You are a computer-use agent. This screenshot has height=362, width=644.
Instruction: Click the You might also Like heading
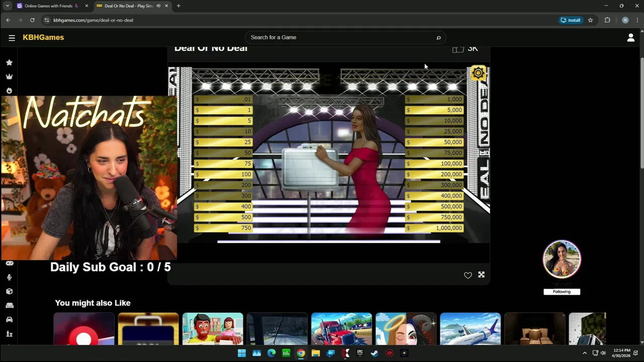point(93,303)
